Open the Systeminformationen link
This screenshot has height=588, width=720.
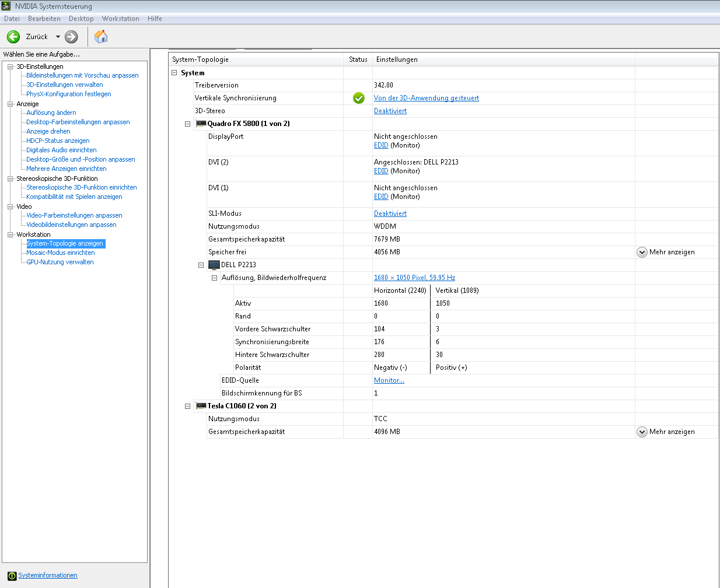point(48,575)
